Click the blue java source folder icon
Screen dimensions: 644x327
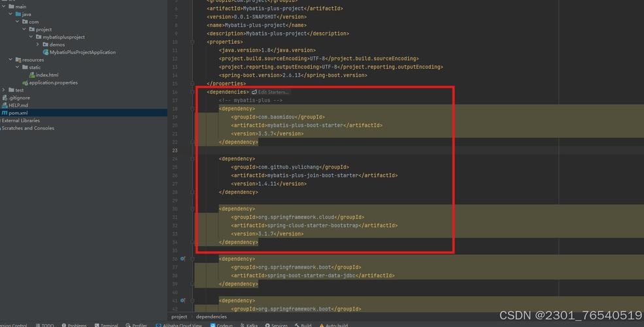[x=18, y=14]
